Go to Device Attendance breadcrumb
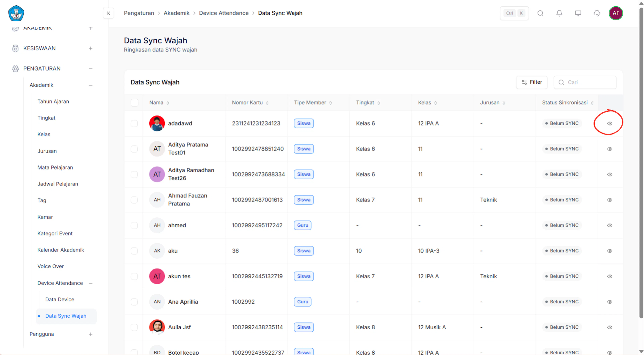The image size is (644, 355). [224, 13]
